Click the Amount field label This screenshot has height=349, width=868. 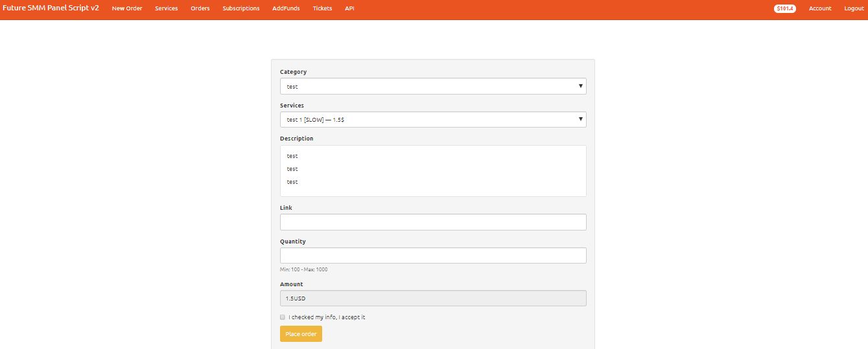pos(292,284)
